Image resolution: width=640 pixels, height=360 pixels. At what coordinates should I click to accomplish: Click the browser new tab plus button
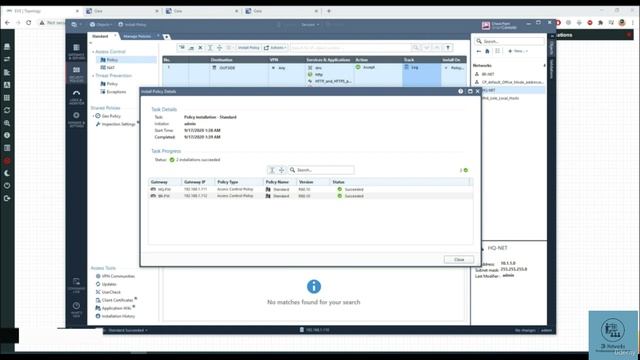click(329, 11)
